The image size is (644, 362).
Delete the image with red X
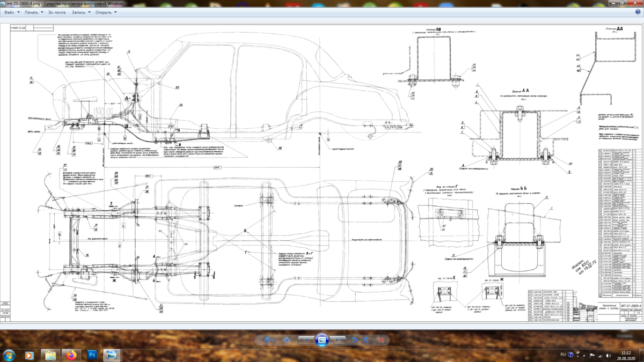coord(380,340)
